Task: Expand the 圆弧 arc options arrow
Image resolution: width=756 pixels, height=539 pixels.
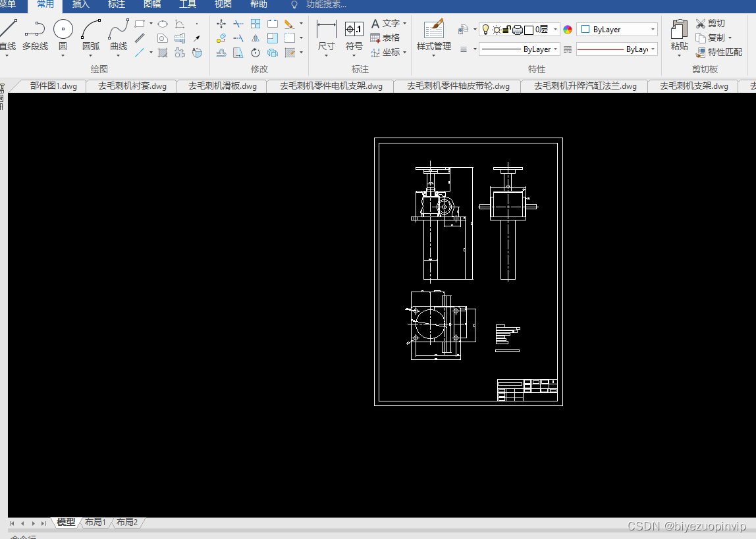Action: [x=91, y=55]
